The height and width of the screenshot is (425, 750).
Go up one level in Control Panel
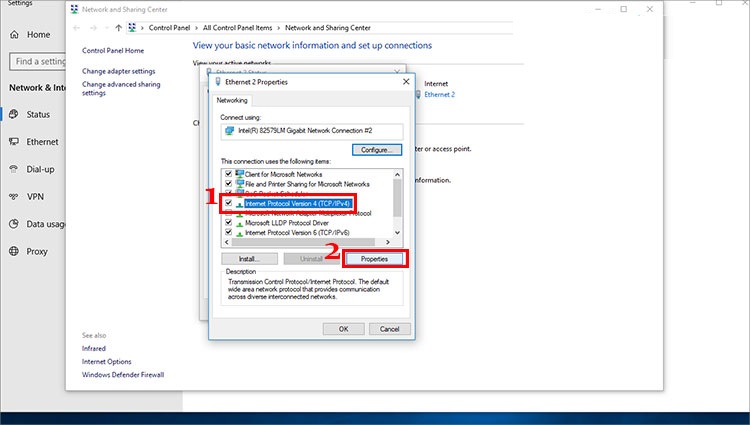118,28
